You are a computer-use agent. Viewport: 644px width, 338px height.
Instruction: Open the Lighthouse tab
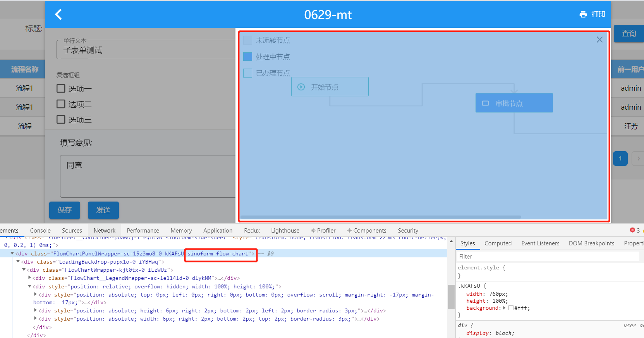[285, 231]
